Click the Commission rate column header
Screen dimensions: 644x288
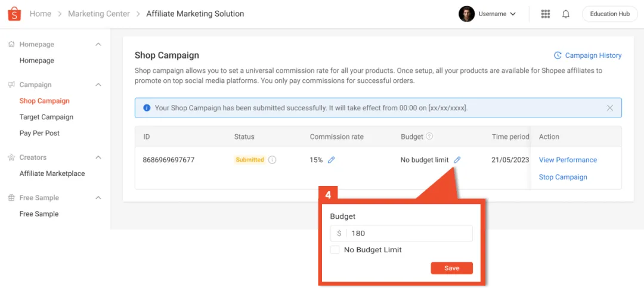[337, 137]
